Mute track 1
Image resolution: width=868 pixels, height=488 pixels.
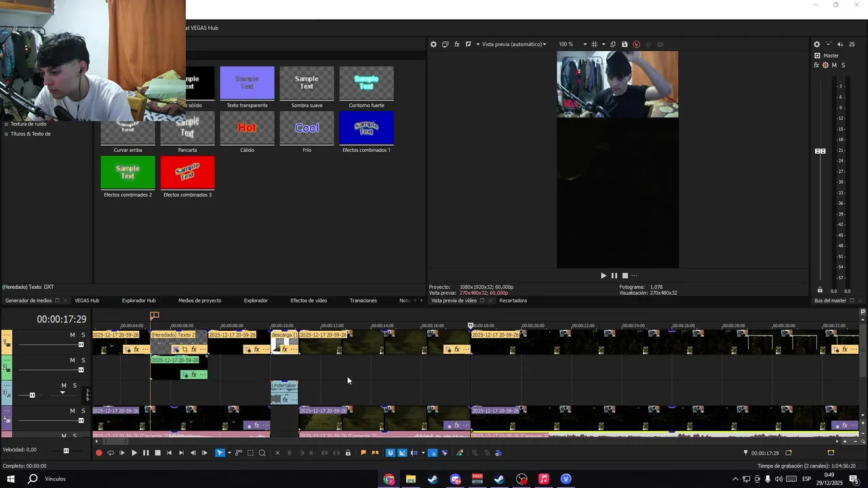pyautogui.click(x=73, y=335)
